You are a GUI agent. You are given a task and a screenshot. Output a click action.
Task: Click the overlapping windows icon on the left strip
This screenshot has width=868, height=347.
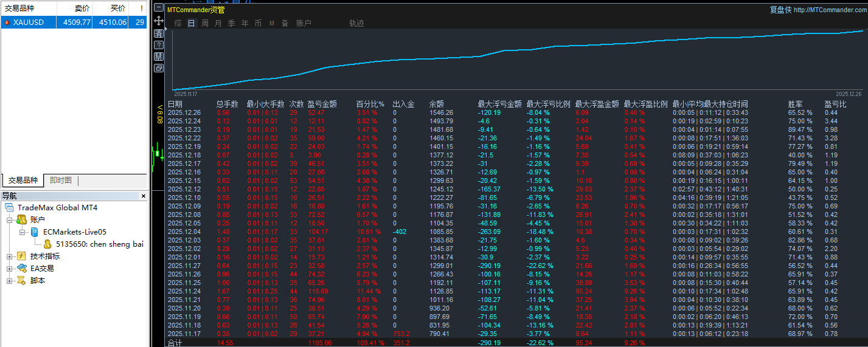pos(159,68)
